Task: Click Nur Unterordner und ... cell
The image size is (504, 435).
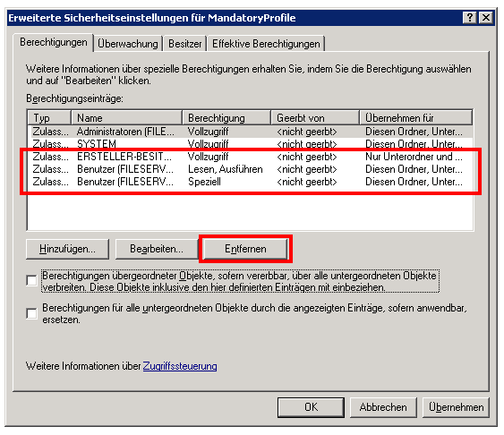Action: pos(414,157)
